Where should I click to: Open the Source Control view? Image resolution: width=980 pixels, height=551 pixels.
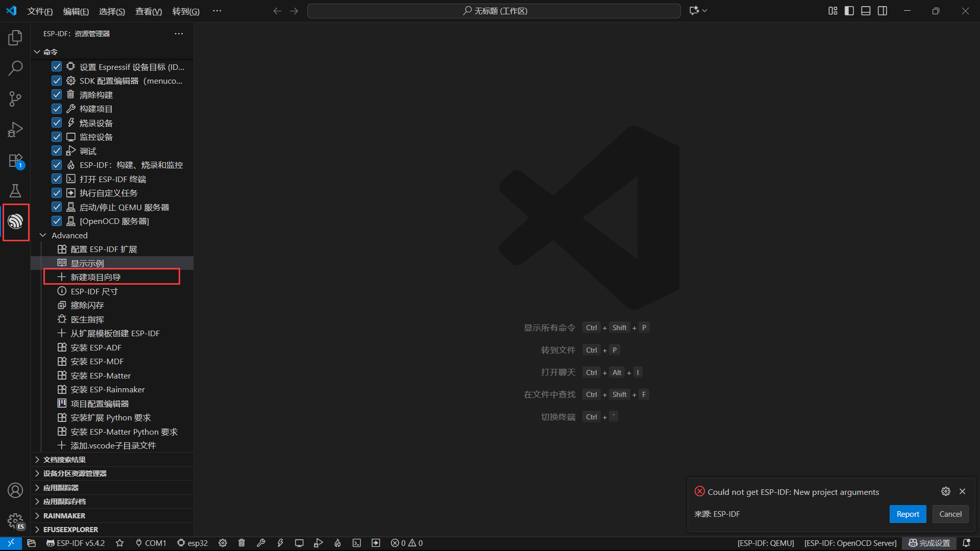(15, 99)
